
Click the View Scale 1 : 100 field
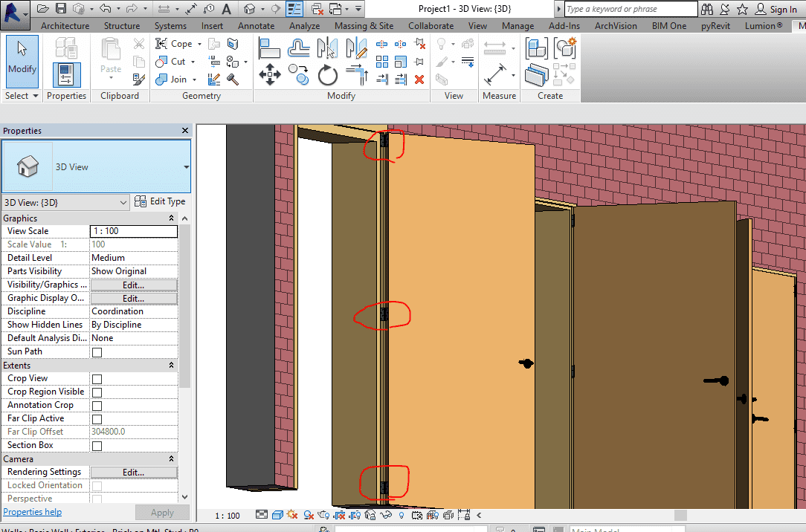pyautogui.click(x=133, y=231)
